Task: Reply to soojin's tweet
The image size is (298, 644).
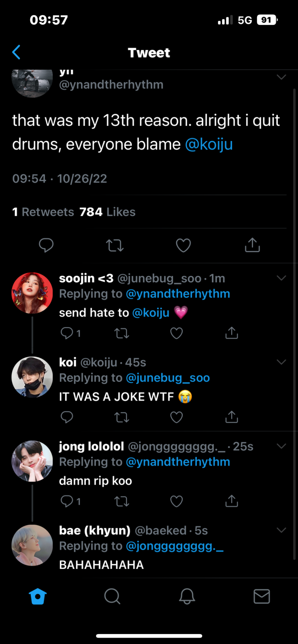Action: (x=67, y=333)
